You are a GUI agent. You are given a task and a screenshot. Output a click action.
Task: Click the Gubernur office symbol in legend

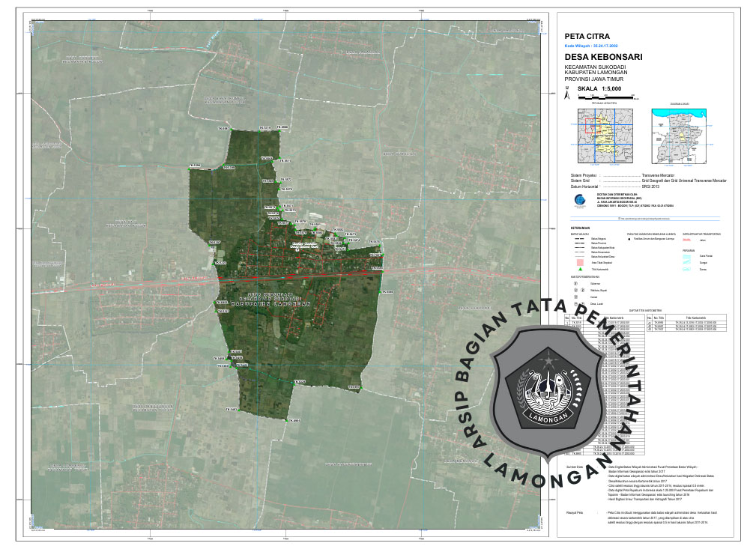pyautogui.click(x=575, y=284)
